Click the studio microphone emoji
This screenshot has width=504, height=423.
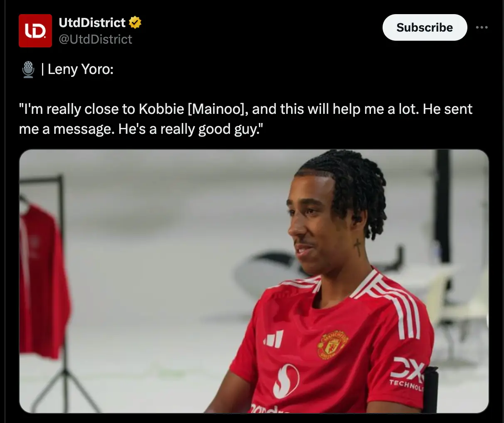click(x=28, y=69)
